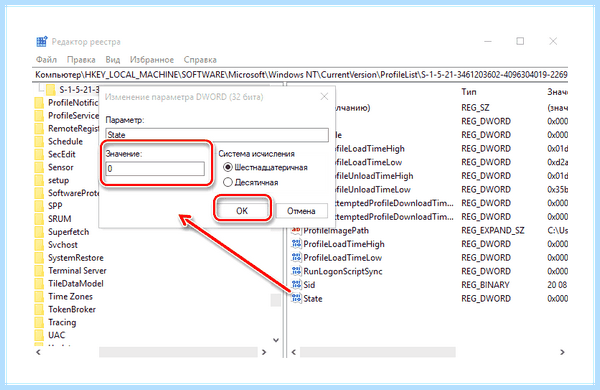
Task: Click the S-1-5-21 key folder icon
Action: [x=51, y=90]
